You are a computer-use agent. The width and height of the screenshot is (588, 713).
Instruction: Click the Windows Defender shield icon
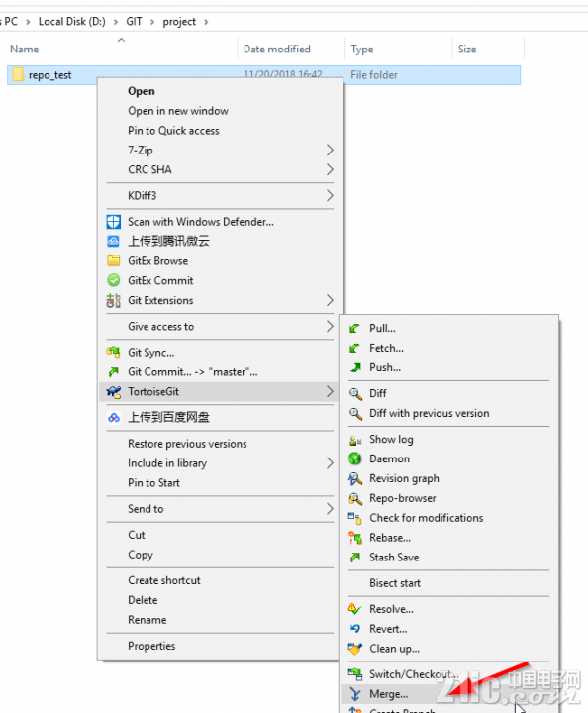[x=114, y=222]
